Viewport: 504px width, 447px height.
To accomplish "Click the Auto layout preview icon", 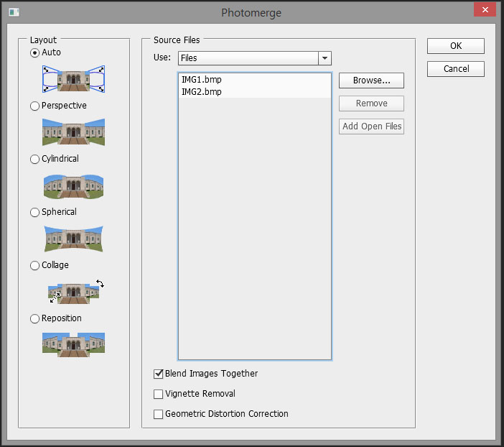I will (x=74, y=79).
